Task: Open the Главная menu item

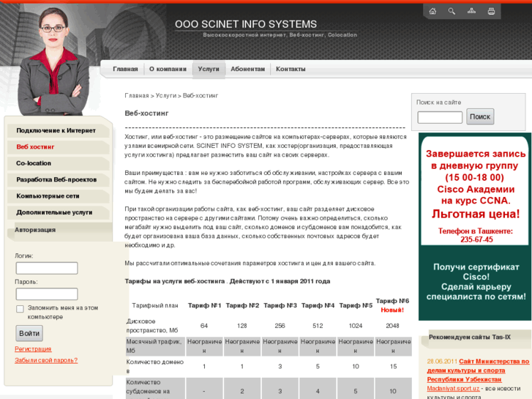Action: coord(125,69)
